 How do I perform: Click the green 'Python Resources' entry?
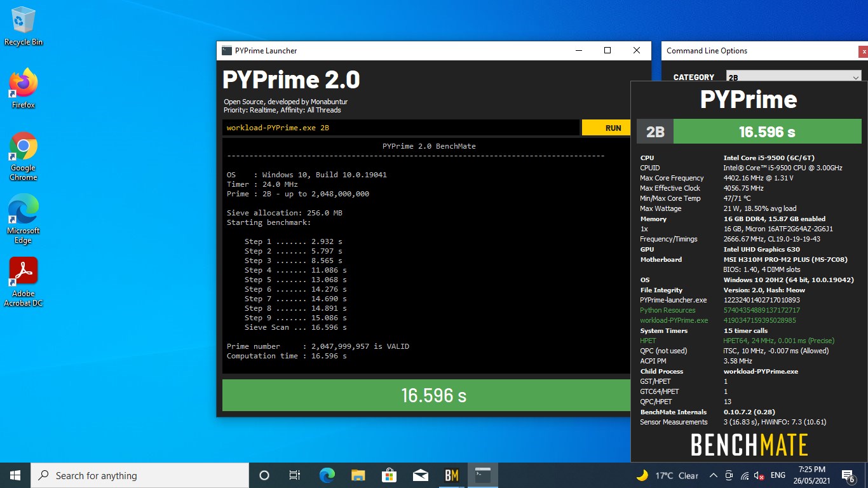667,310
